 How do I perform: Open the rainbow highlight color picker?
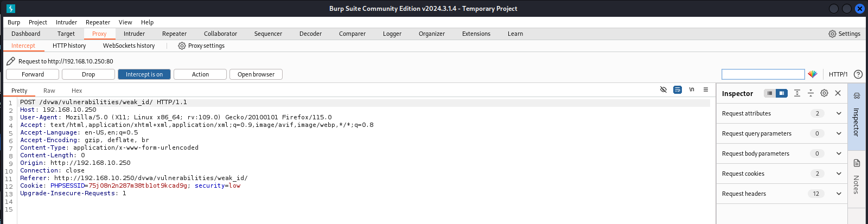coord(812,74)
